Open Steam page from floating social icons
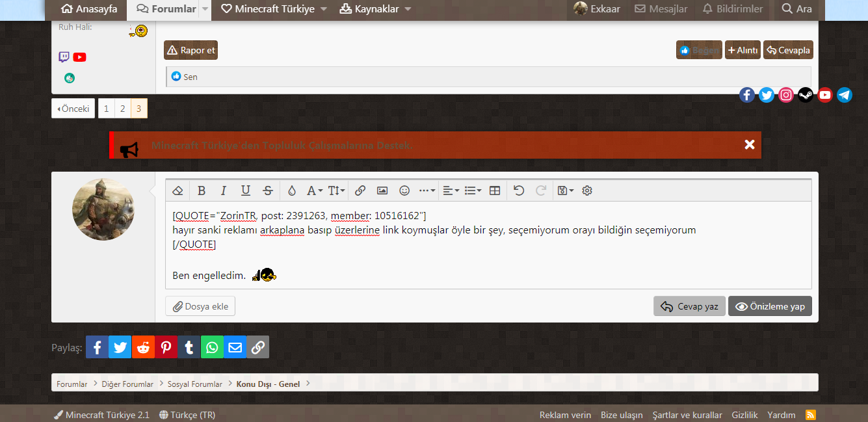The height and width of the screenshot is (422, 868). (806, 95)
